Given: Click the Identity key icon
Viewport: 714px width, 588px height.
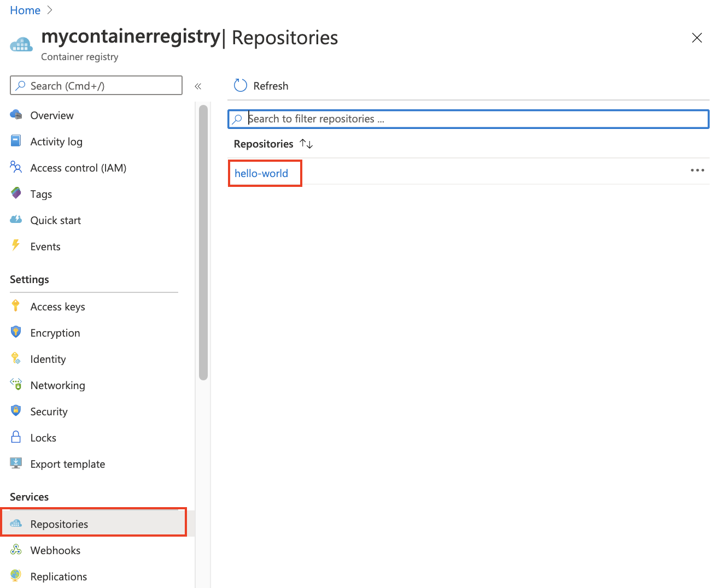Looking at the screenshot, I should point(16,358).
